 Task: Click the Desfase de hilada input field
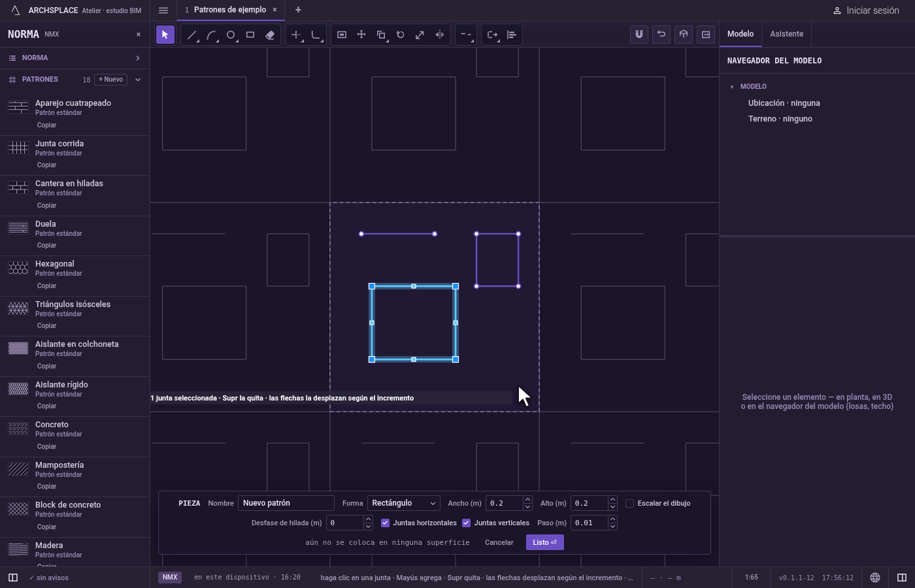pyautogui.click(x=345, y=523)
